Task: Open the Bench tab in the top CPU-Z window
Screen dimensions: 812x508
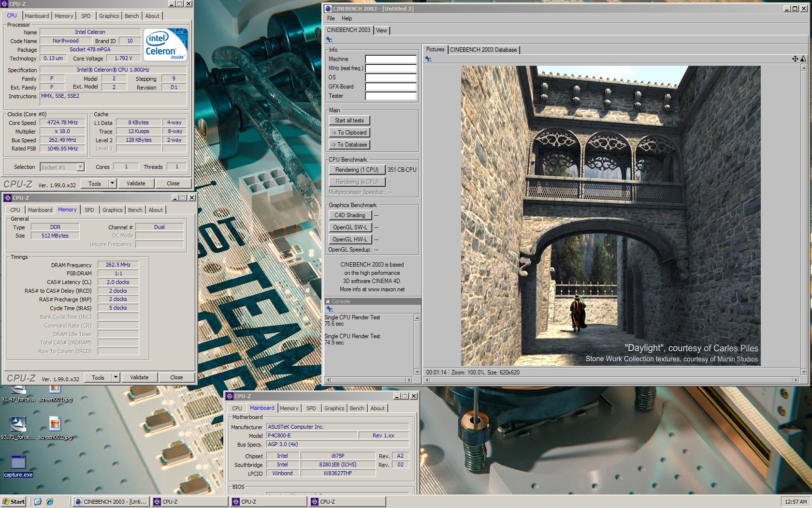Action: (132, 16)
